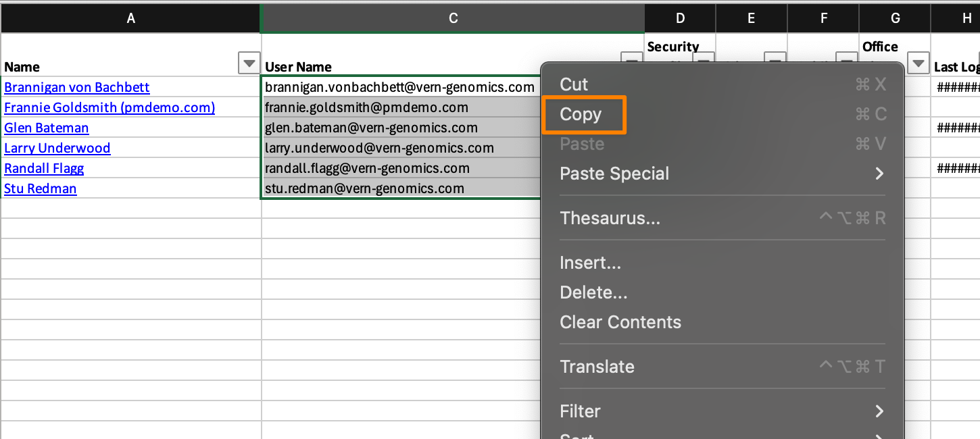This screenshot has width=980, height=439.
Task: Choose Copy from the context menu
Action: [x=581, y=114]
